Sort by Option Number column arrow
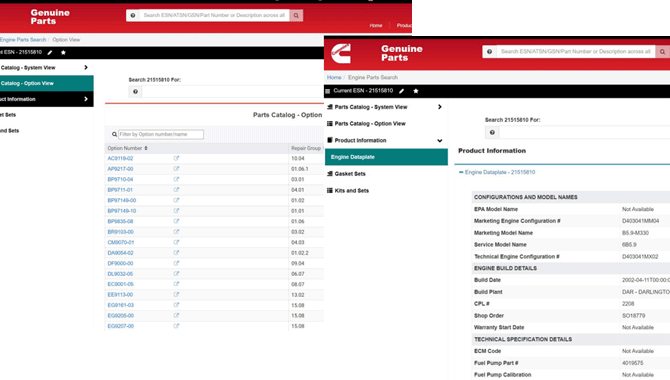 [x=146, y=148]
